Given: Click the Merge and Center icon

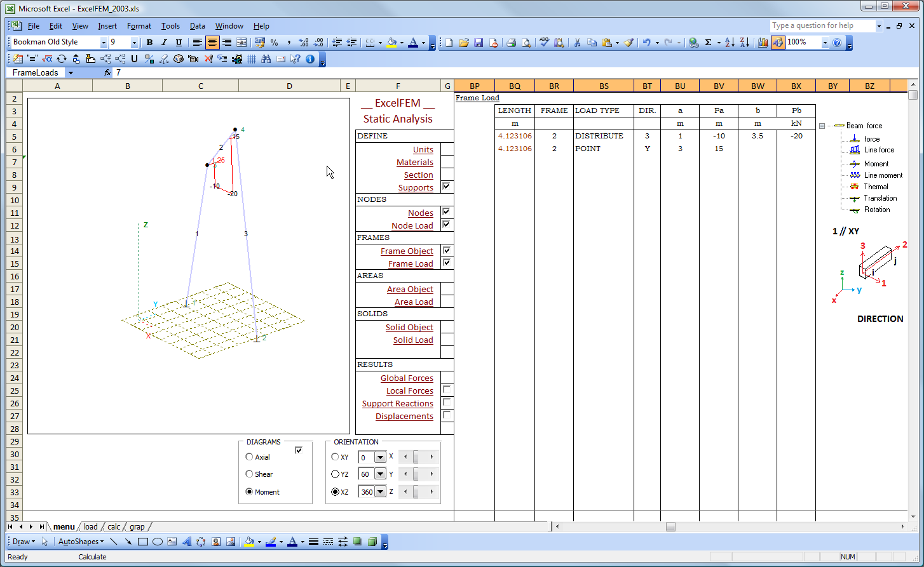Looking at the screenshot, I should (x=241, y=43).
